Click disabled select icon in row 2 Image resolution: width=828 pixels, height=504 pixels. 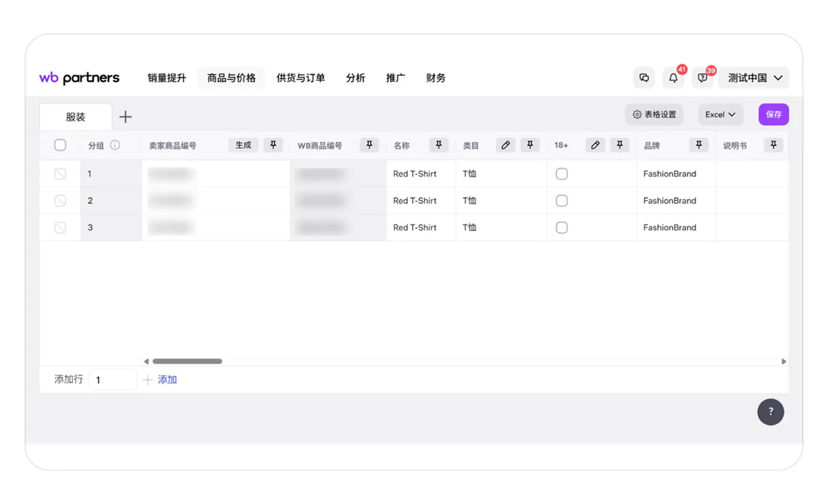pos(60,201)
